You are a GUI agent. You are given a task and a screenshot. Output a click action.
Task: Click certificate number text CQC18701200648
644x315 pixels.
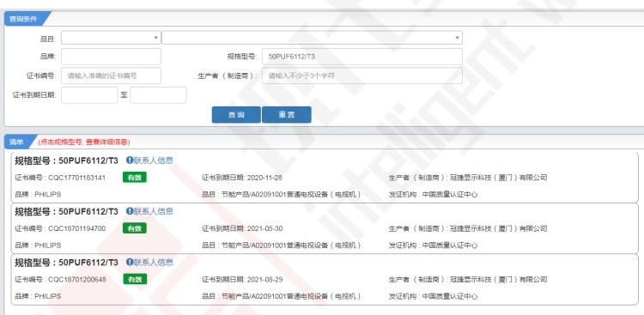(x=76, y=280)
